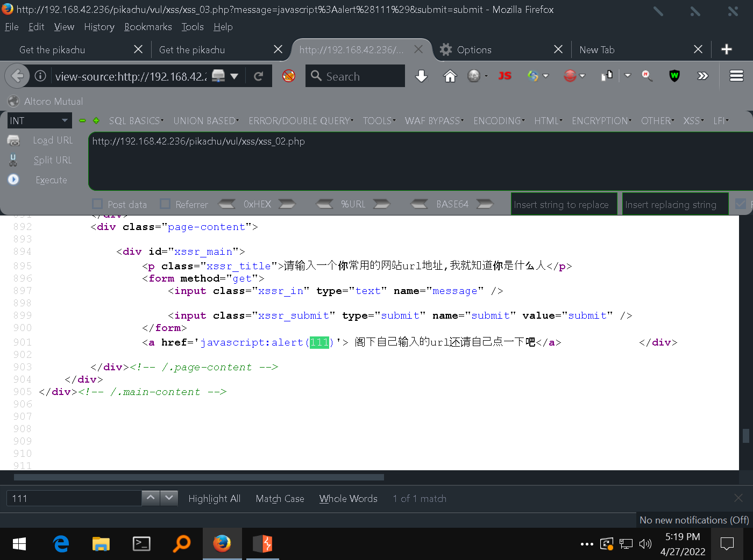Find previous match with up arrow
This screenshot has height=560, width=753.
coord(151,498)
